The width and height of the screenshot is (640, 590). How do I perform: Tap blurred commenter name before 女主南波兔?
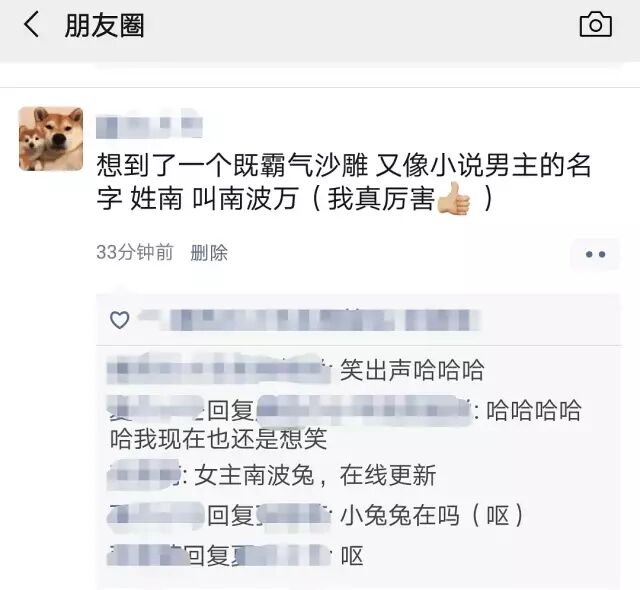[143, 474]
